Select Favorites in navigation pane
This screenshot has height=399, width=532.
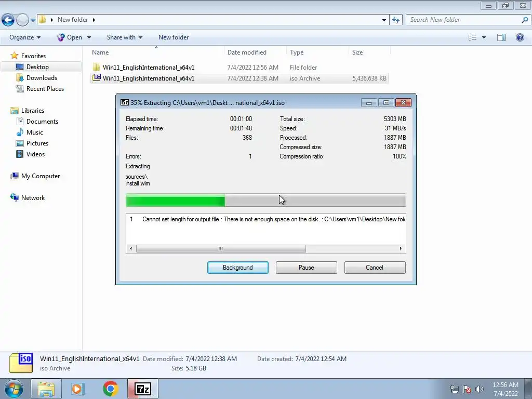(33, 56)
